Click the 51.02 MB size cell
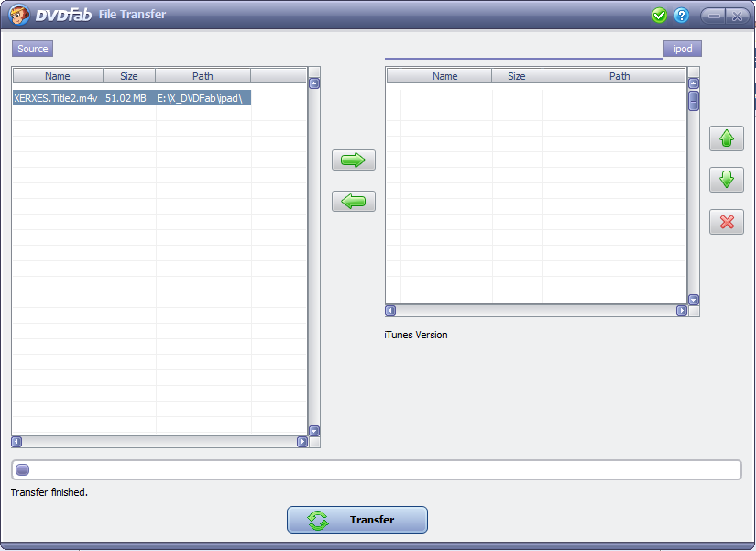 (x=126, y=98)
